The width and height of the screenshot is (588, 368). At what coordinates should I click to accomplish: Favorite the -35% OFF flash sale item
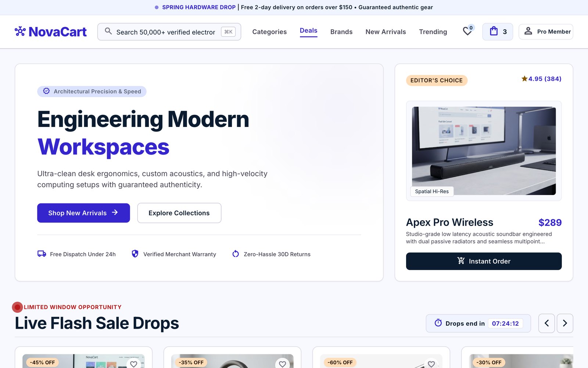click(282, 364)
